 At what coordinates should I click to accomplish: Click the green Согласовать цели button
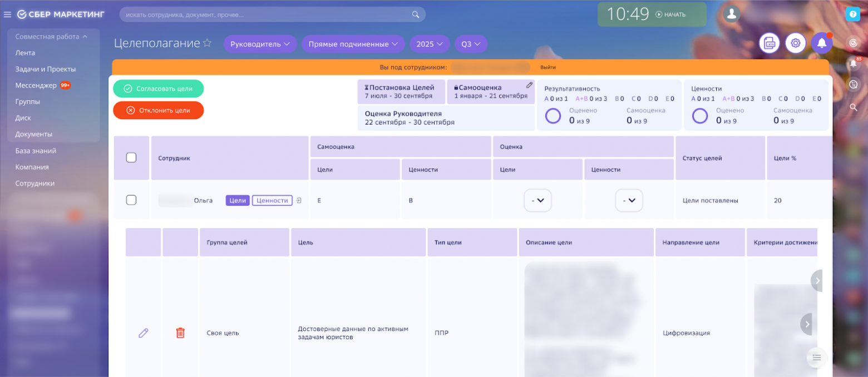click(x=159, y=88)
